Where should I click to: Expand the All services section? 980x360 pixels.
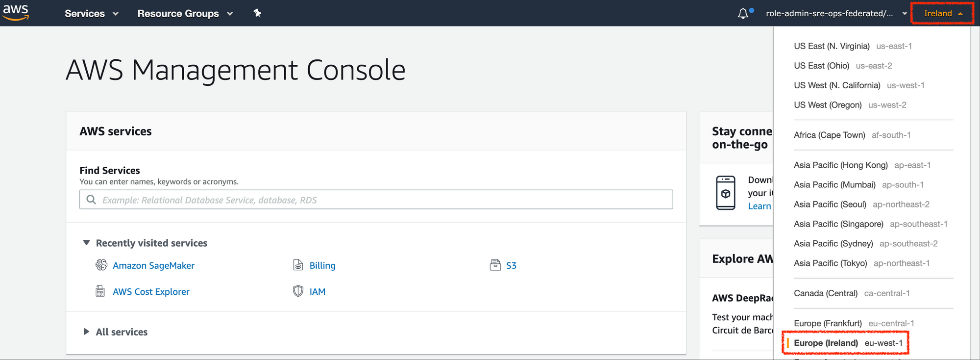point(87,332)
